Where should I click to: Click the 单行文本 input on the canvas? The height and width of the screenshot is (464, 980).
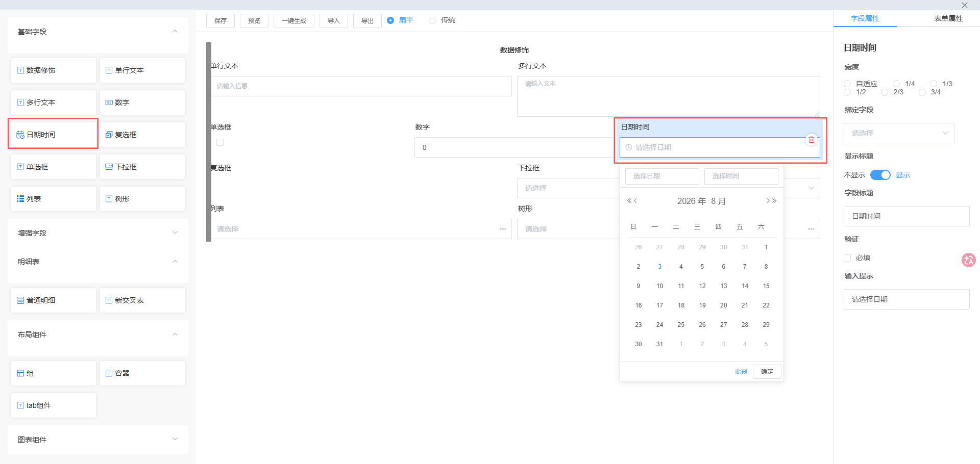[361, 86]
